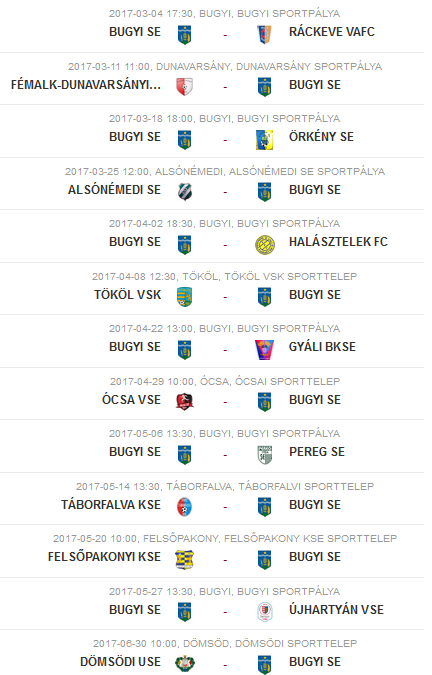Click the Felsőpakonyi KSE striped crest
The image size is (432, 675).
coord(185,560)
